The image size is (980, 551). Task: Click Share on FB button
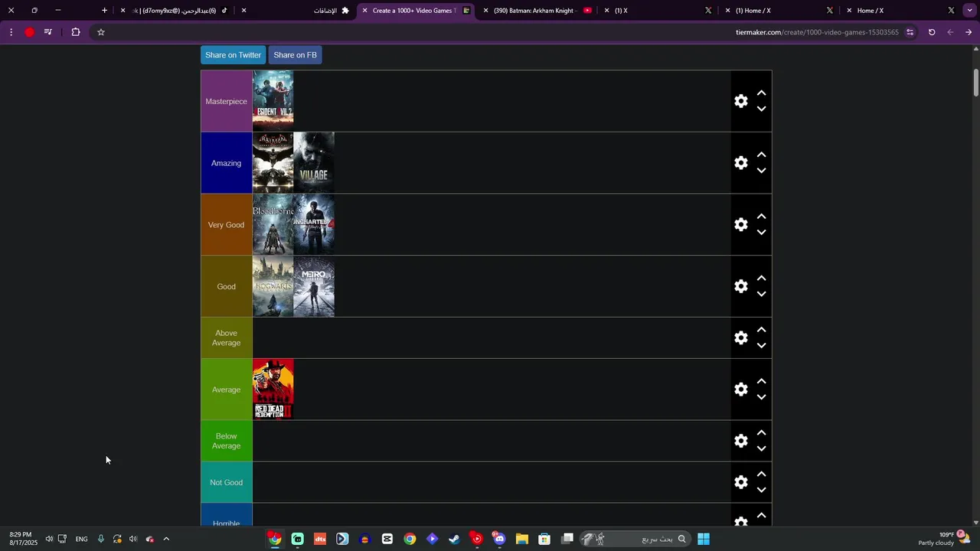(295, 55)
